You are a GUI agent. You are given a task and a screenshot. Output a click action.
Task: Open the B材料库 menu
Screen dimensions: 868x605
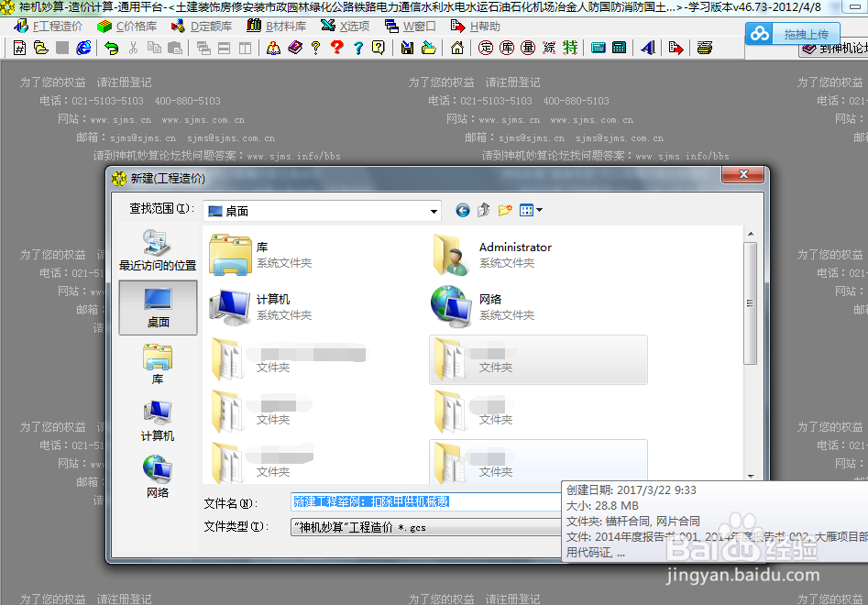276,26
